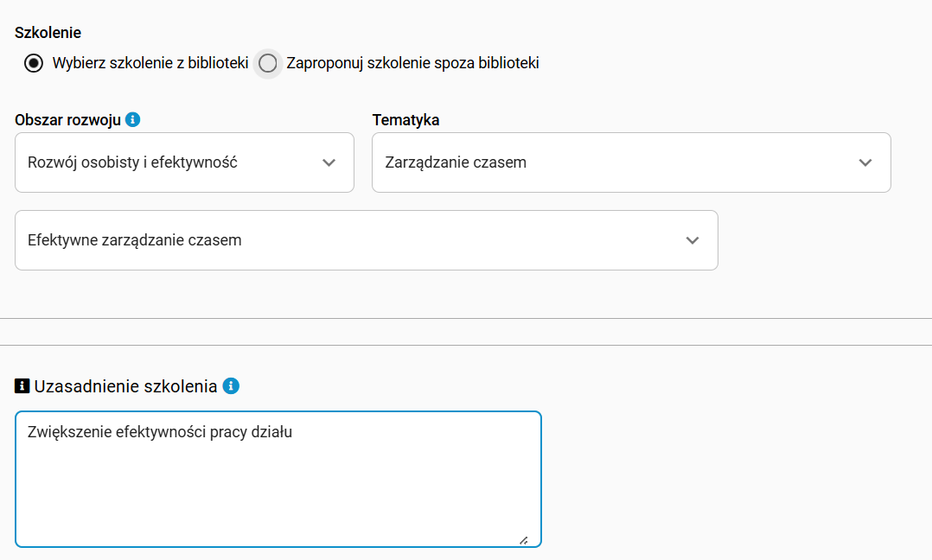Click the chevron arrow in Tematyka dropdown
Image resolution: width=932 pixels, height=560 pixels.
[865, 162]
